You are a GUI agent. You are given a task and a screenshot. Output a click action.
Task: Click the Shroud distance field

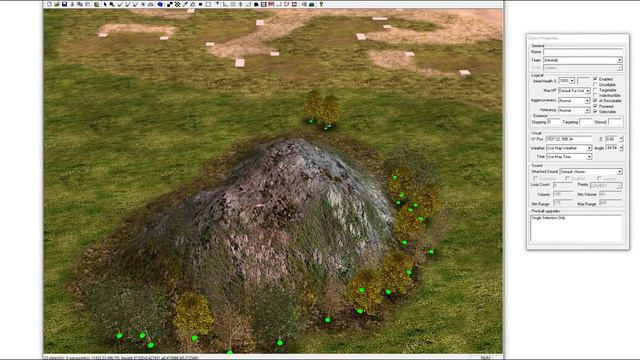(615, 122)
